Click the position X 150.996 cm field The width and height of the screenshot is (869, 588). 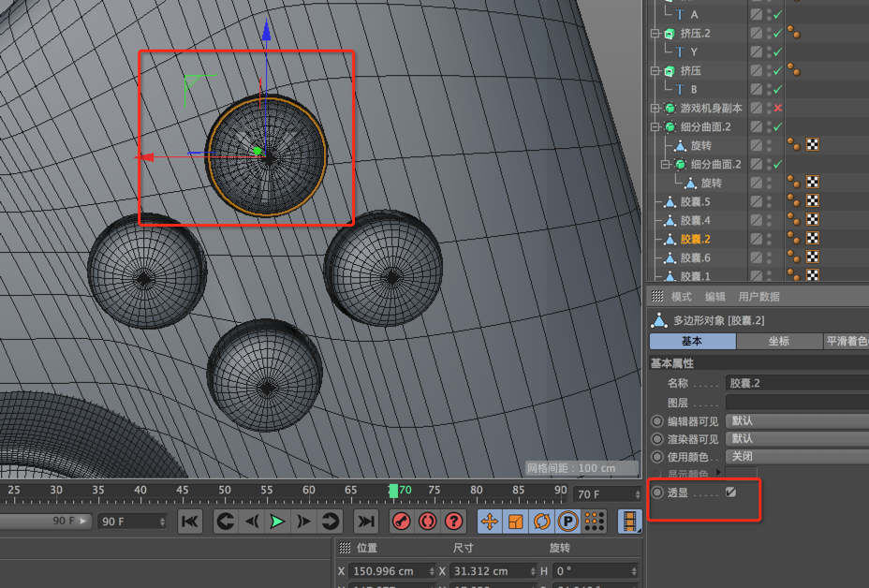392,571
